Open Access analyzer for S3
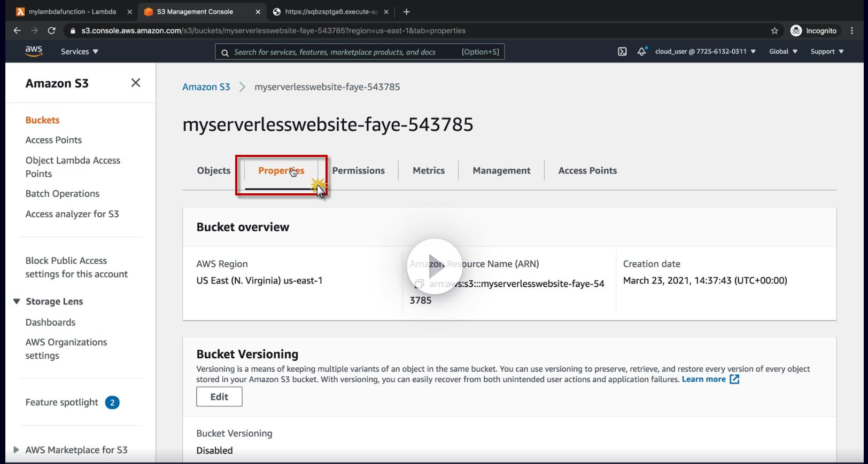 72,214
